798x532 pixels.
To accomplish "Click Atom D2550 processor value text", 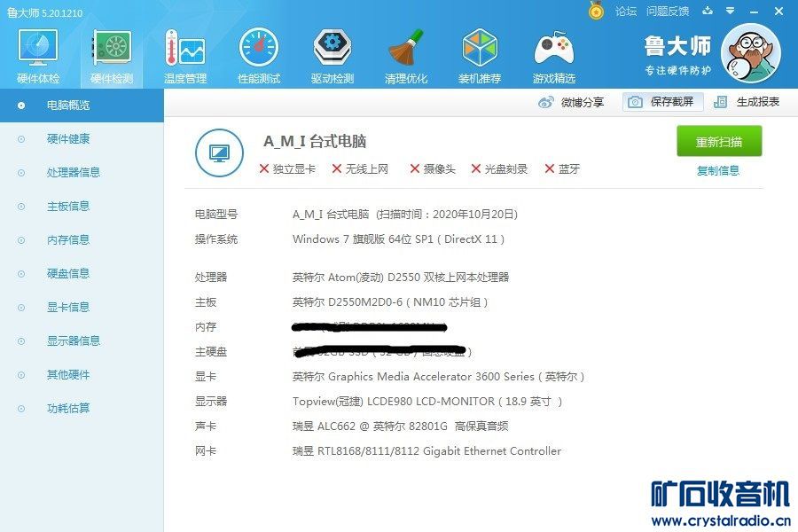I will pyautogui.click(x=401, y=277).
